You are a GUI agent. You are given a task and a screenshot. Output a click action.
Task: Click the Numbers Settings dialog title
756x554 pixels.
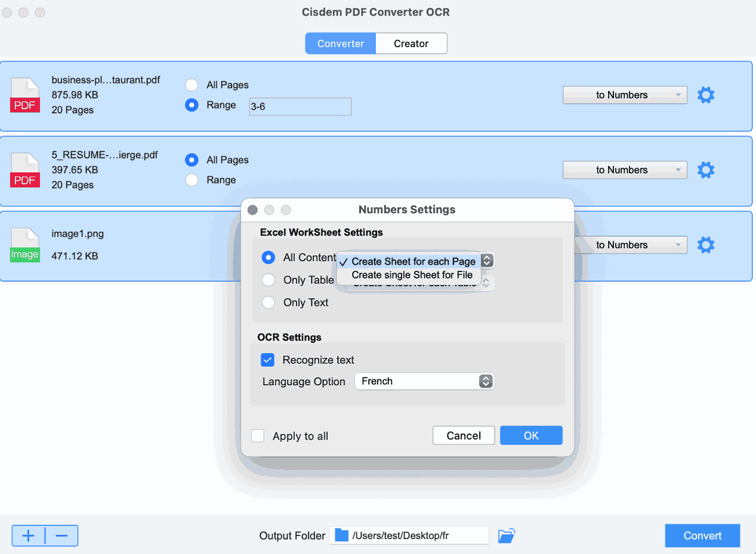407,210
